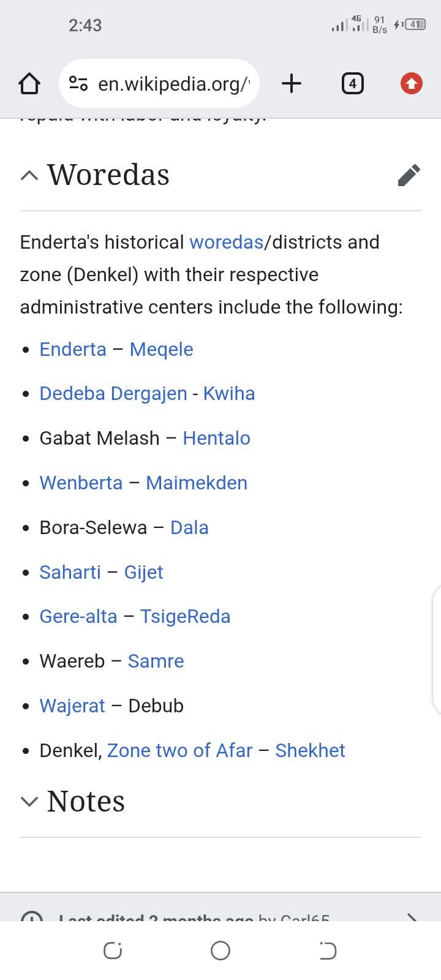
Task: Edit the Woredas section via pencil icon
Action: tap(409, 176)
